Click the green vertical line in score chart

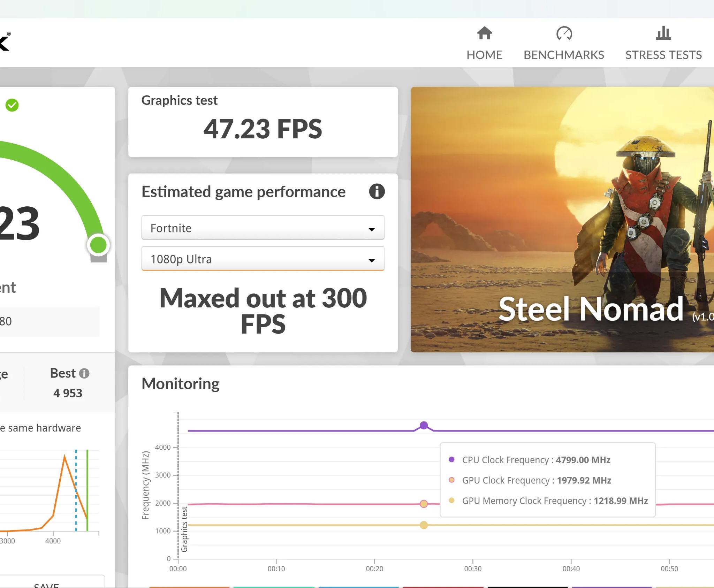point(87,490)
